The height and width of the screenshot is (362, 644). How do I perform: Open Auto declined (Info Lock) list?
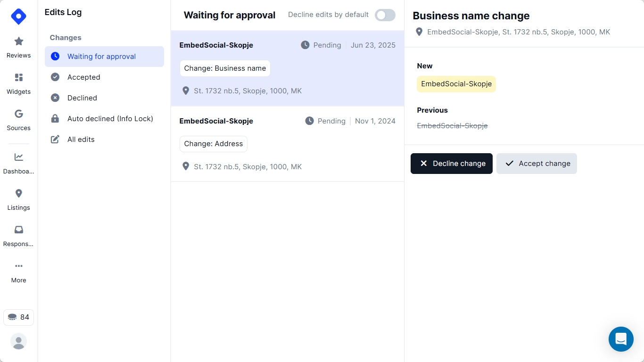tap(110, 119)
